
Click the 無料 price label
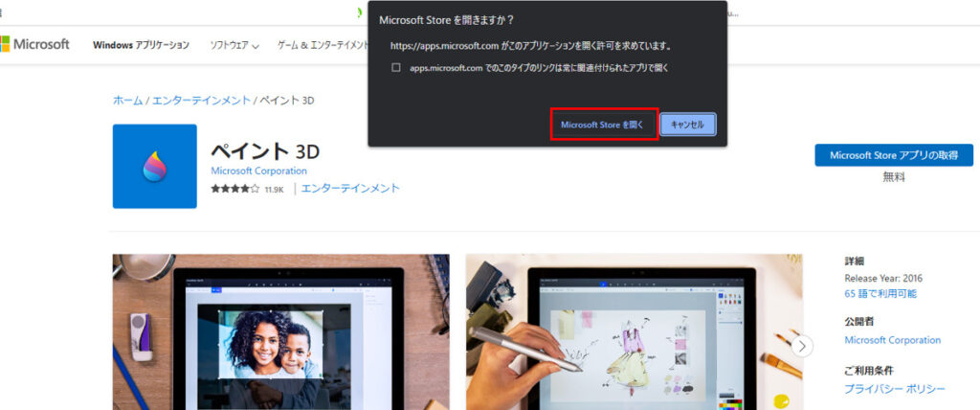pyautogui.click(x=894, y=177)
